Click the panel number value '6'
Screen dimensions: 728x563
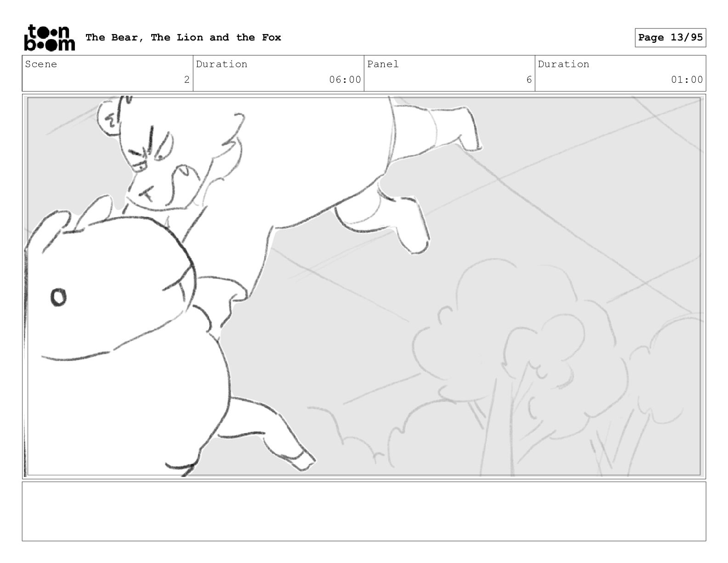pyautogui.click(x=529, y=80)
